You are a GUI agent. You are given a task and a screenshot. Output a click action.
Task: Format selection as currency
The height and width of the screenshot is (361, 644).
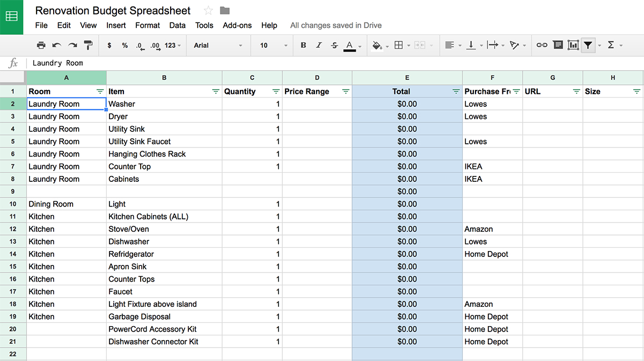[109, 45]
